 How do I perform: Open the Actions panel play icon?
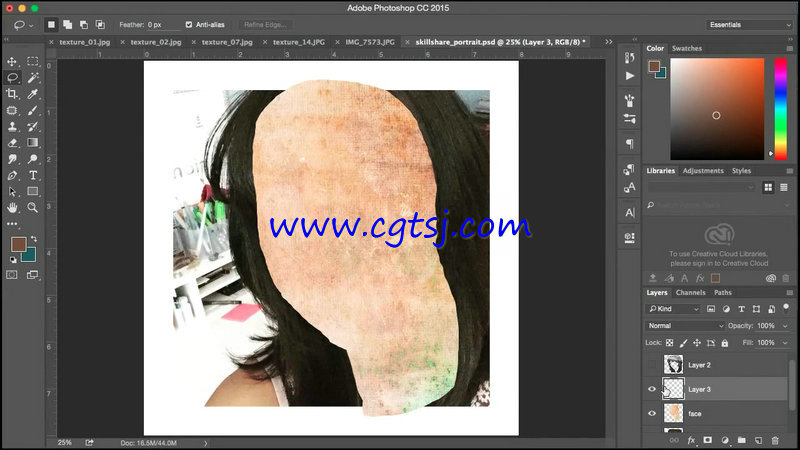(630, 76)
